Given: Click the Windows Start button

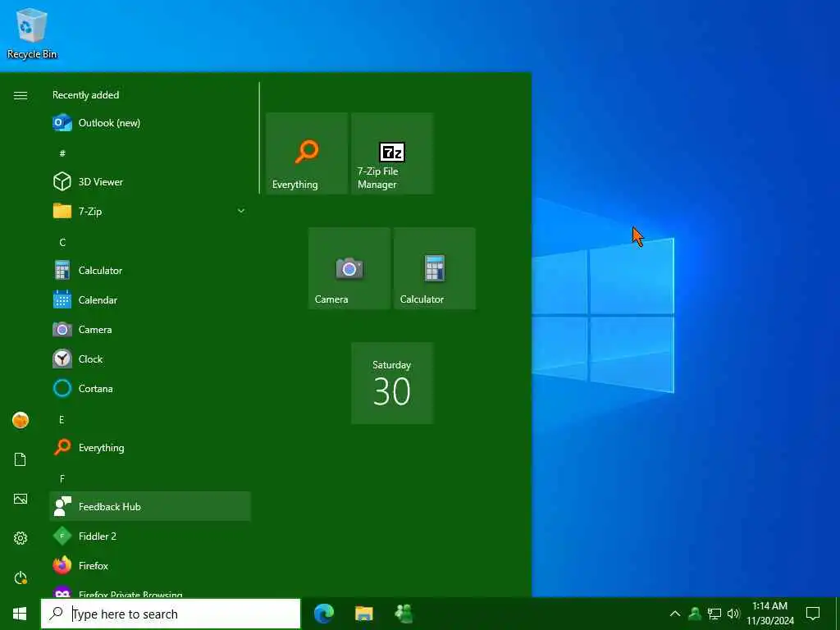Looking at the screenshot, I should (20, 614).
